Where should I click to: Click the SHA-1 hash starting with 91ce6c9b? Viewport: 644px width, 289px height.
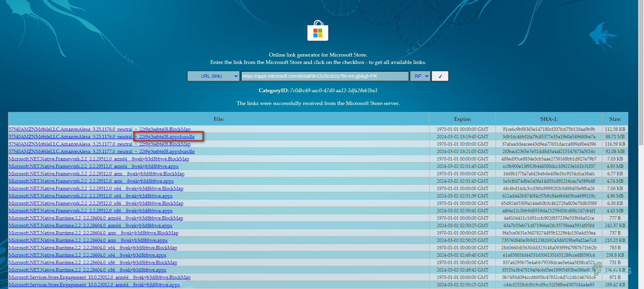pos(549,129)
